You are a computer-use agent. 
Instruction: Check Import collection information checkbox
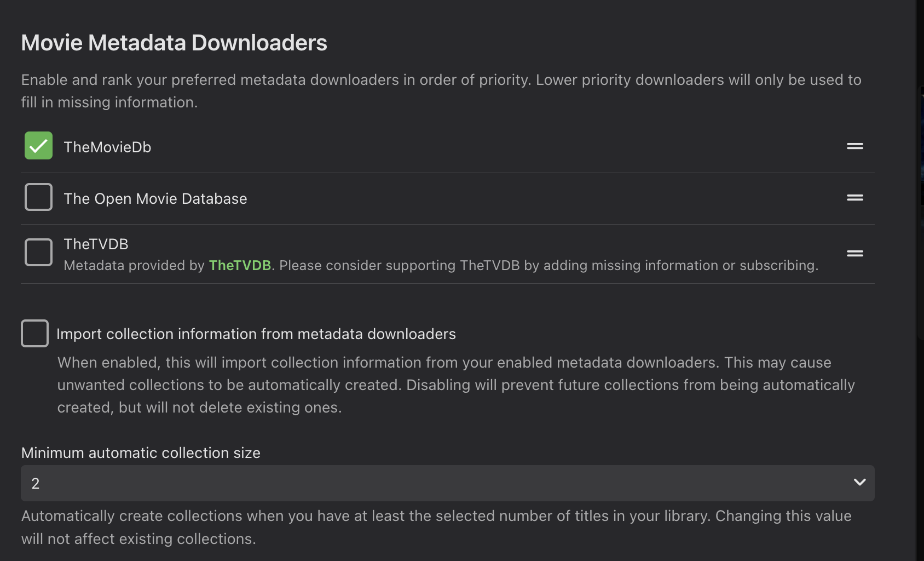click(34, 333)
